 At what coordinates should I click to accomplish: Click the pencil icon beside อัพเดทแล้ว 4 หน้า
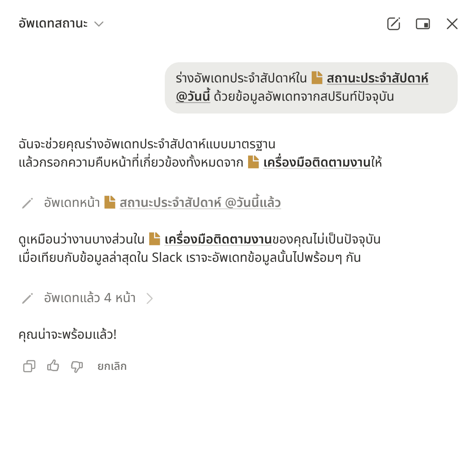pos(27,298)
